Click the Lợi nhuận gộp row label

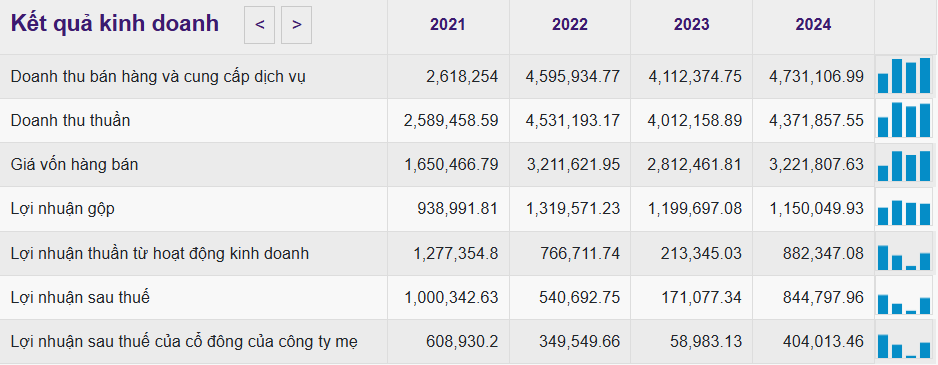[x=62, y=209]
